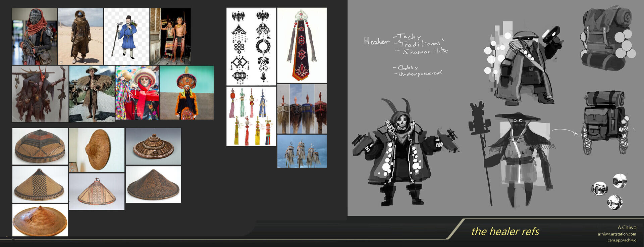Open the two tribal men doorway photo

(170, 36)
